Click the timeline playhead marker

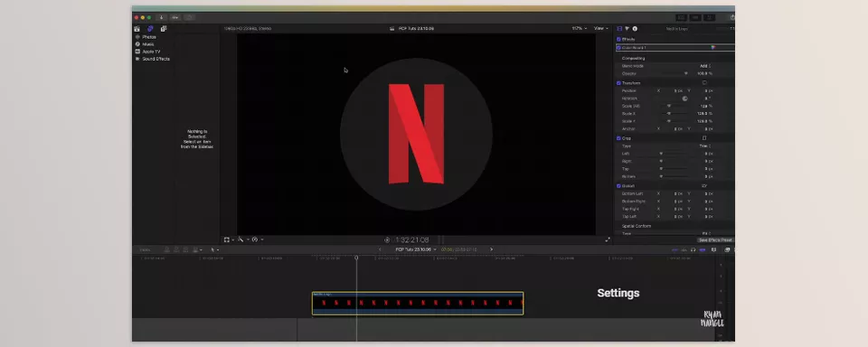356,258
